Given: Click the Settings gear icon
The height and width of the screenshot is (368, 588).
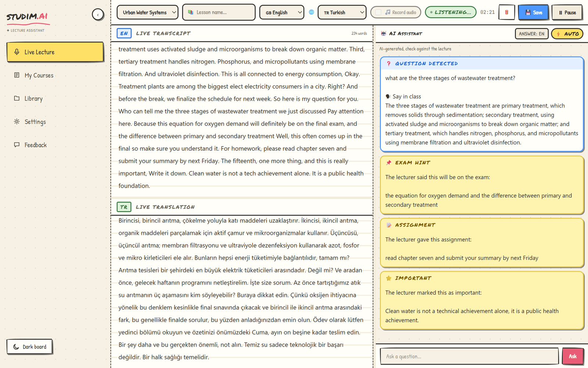Looking at the screenshot, I should [17, 121].
